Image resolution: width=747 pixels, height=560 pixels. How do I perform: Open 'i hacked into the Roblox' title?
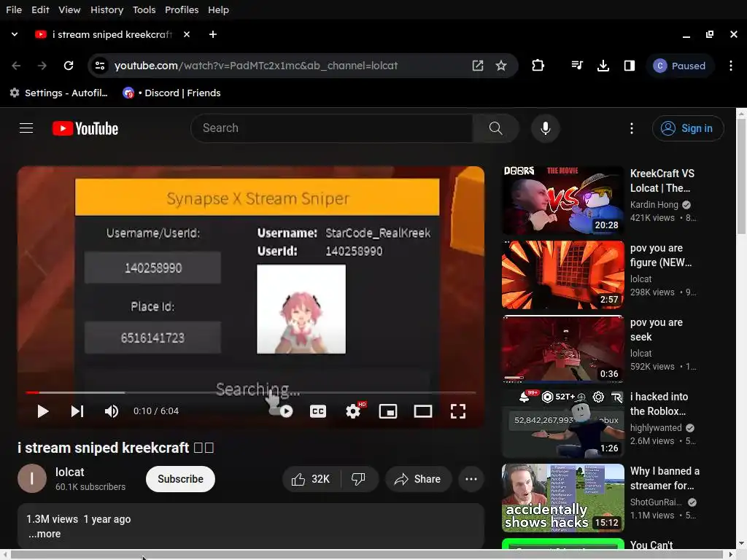(659, 404)
